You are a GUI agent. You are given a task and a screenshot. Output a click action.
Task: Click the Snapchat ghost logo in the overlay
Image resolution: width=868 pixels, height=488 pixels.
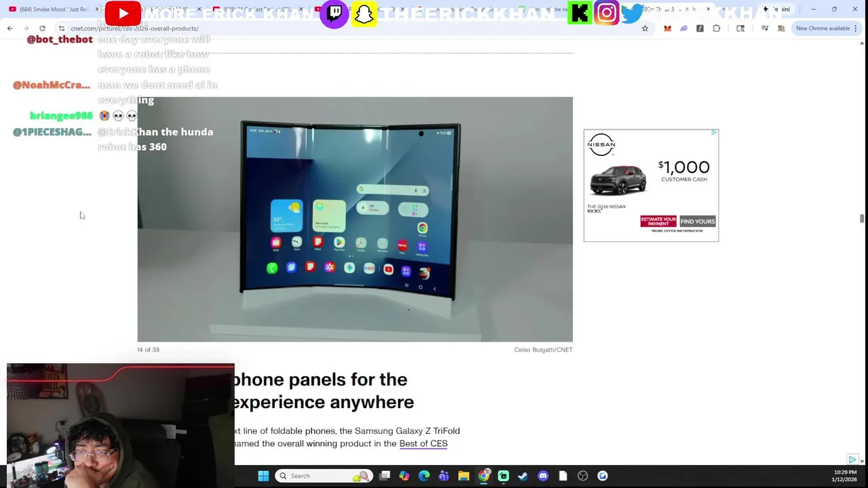364,14
